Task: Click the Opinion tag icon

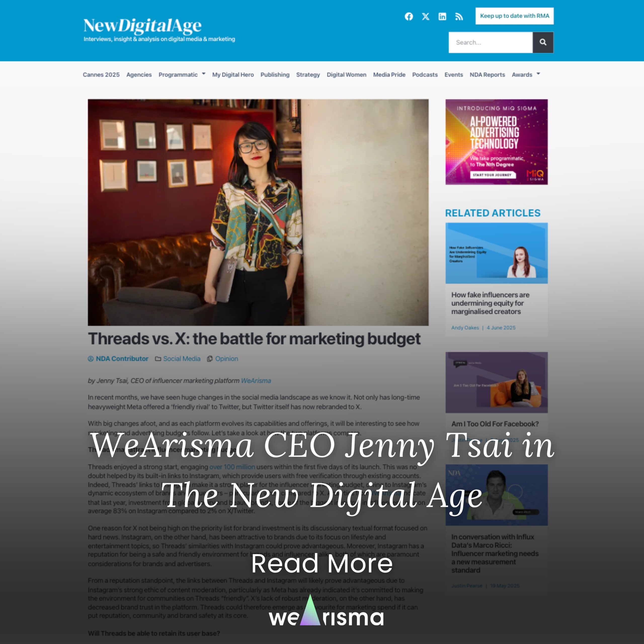Action: (x=210, y=359)
